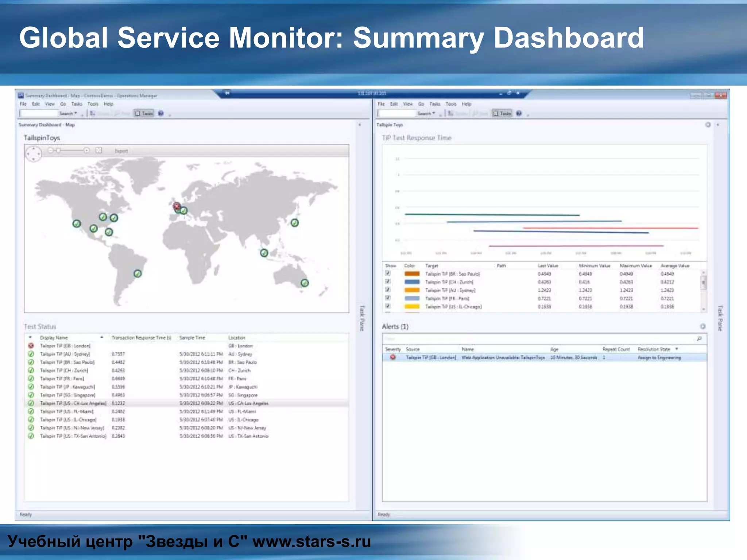Click the Miami marker on map
Viewport: 747px width, 560px height.
109,232
